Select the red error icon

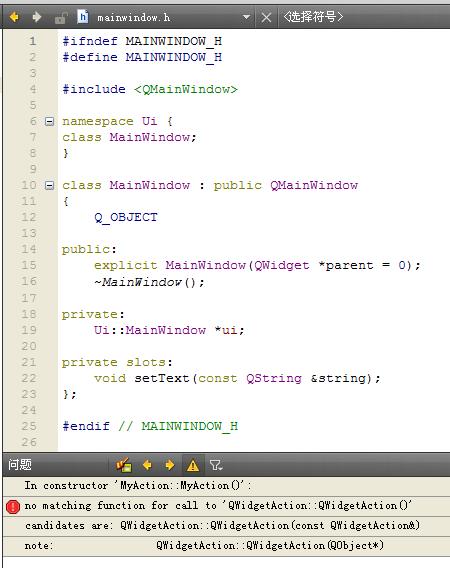(x=13, y=506)
